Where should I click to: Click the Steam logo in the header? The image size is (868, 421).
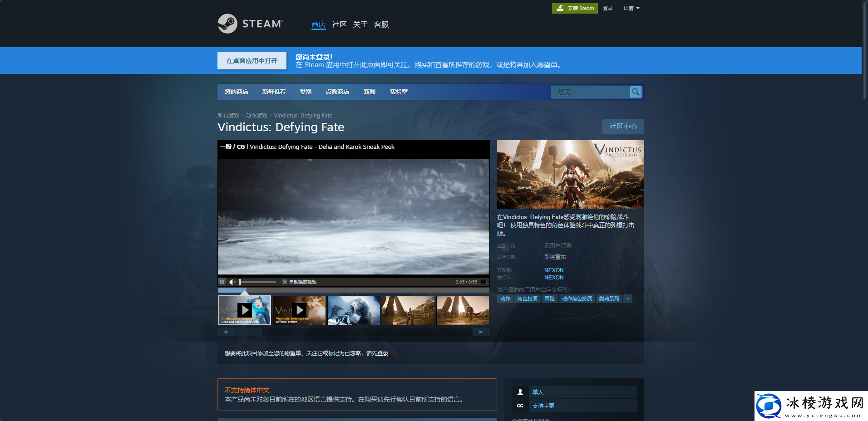[x=250, y=24]
